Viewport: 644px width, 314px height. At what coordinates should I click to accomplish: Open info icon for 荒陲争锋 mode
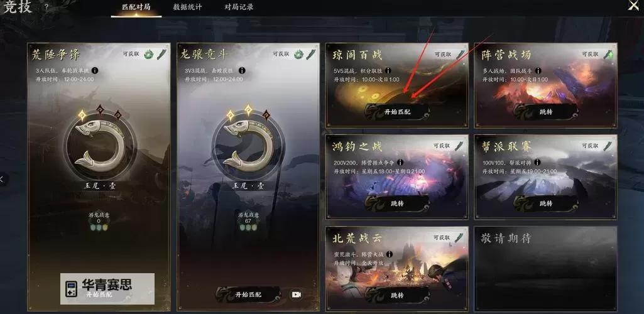[x=95, y=70]
